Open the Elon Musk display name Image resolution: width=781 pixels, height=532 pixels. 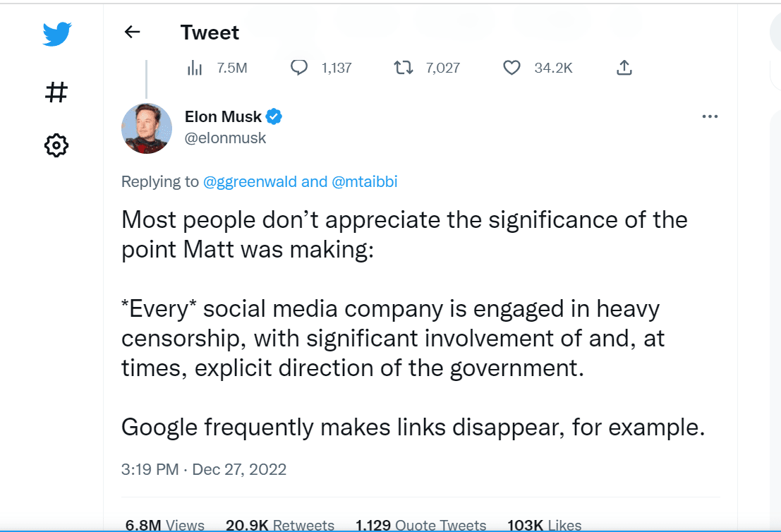223,116
